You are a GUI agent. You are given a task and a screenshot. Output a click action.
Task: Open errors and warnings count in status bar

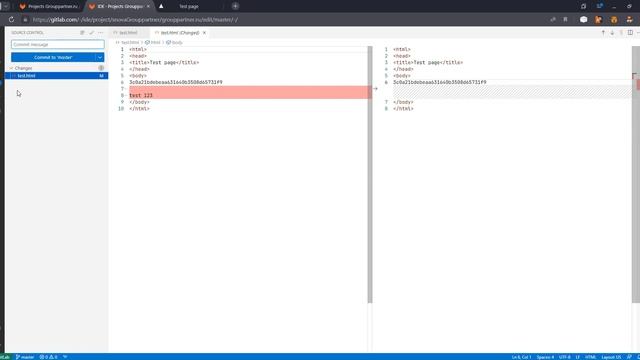click(48, 357)
